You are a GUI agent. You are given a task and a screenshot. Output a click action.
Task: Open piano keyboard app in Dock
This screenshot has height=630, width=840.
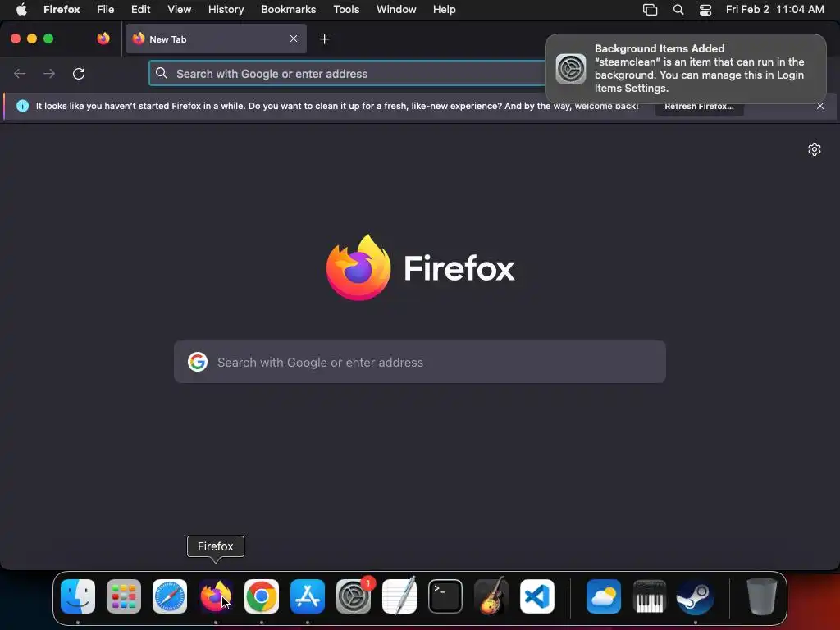[650, 596]
